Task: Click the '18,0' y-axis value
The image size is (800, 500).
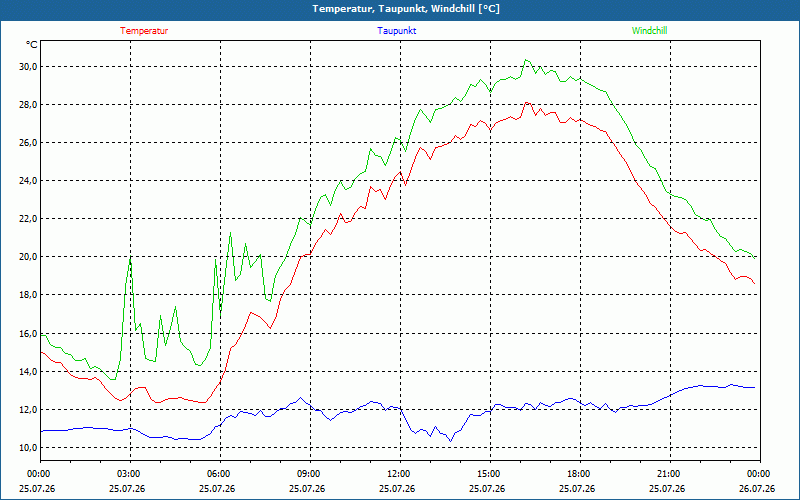Action: (29, 295)
